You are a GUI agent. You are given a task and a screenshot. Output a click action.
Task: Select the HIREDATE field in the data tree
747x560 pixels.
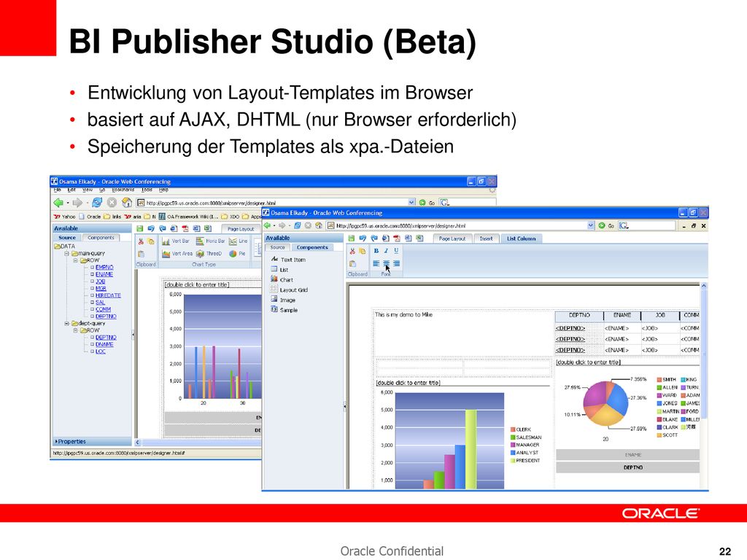point(108,296)
